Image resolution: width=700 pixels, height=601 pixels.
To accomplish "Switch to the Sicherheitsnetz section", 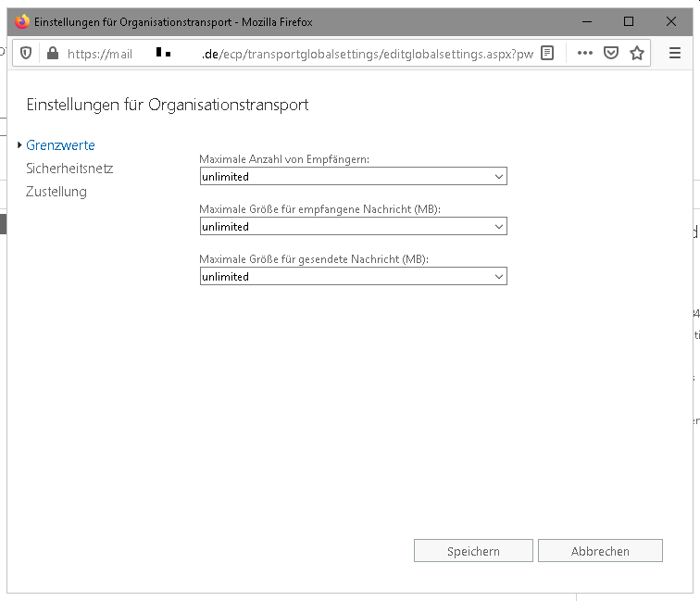I will [69, 169].
